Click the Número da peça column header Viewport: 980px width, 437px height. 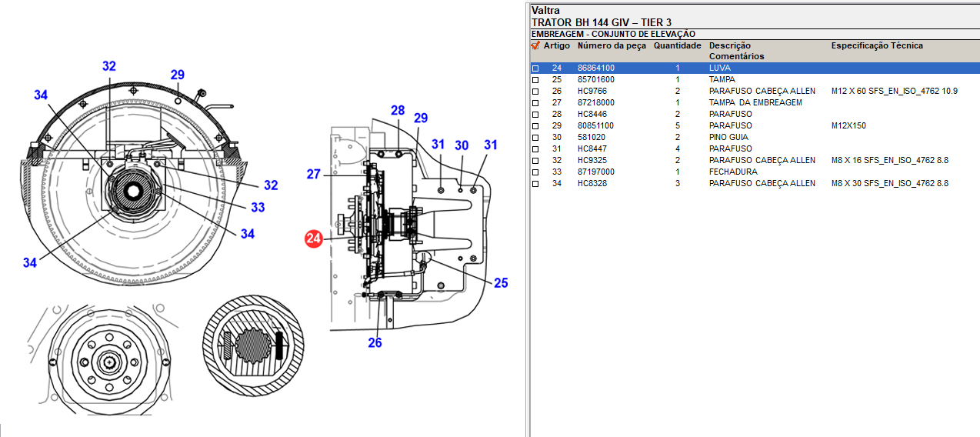pyautogui.click(x=612, y=46)
